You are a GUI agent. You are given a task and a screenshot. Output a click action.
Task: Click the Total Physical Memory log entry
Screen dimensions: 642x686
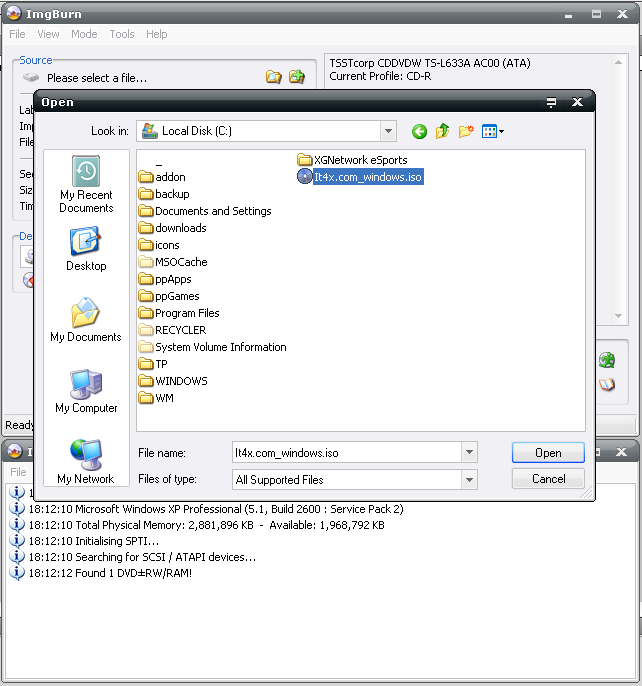pos(206,525)
